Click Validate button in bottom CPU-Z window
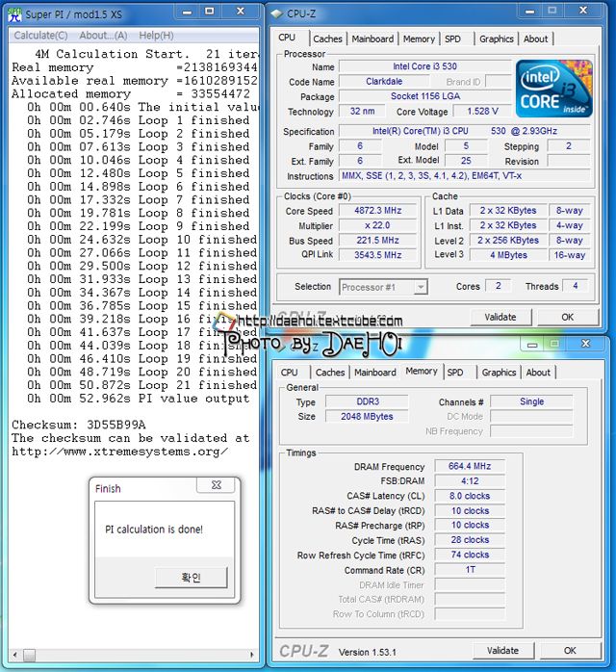The width and height of the screenshot is (616, 672). (x=503, y=651)
